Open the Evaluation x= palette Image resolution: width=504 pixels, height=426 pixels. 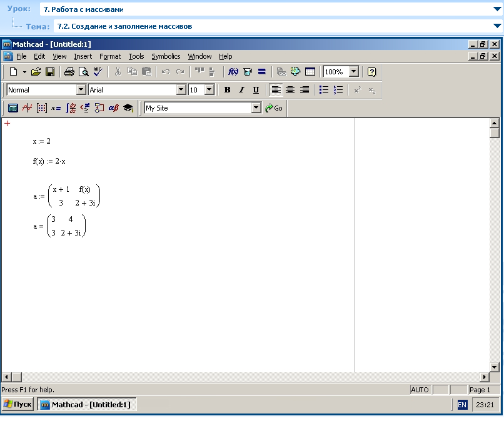click(56, 108)
